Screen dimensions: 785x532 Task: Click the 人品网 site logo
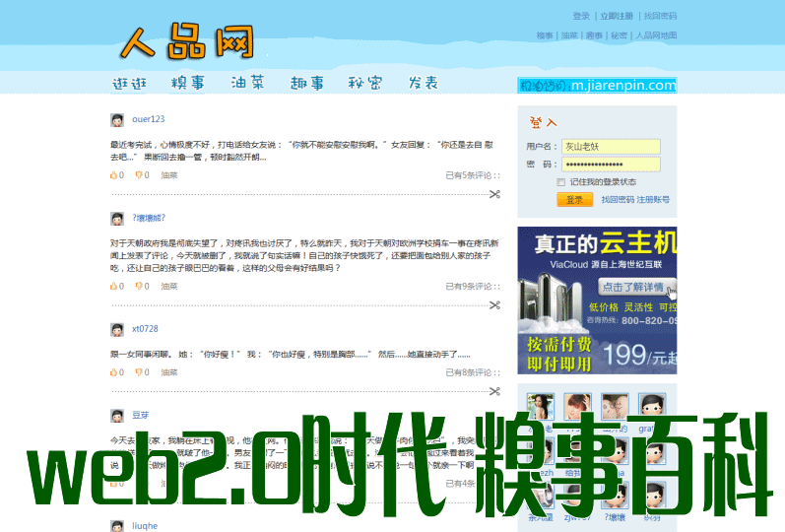tap(187, 41)
